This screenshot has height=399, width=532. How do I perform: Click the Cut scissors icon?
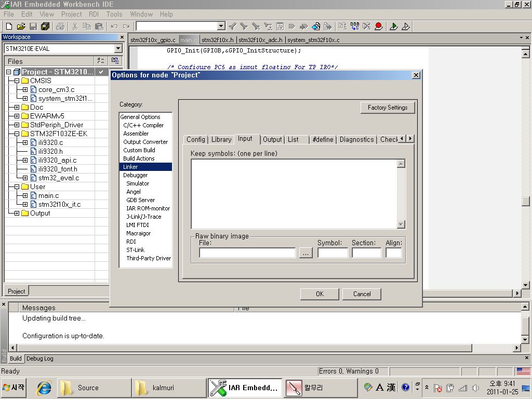tap(75, 26)
